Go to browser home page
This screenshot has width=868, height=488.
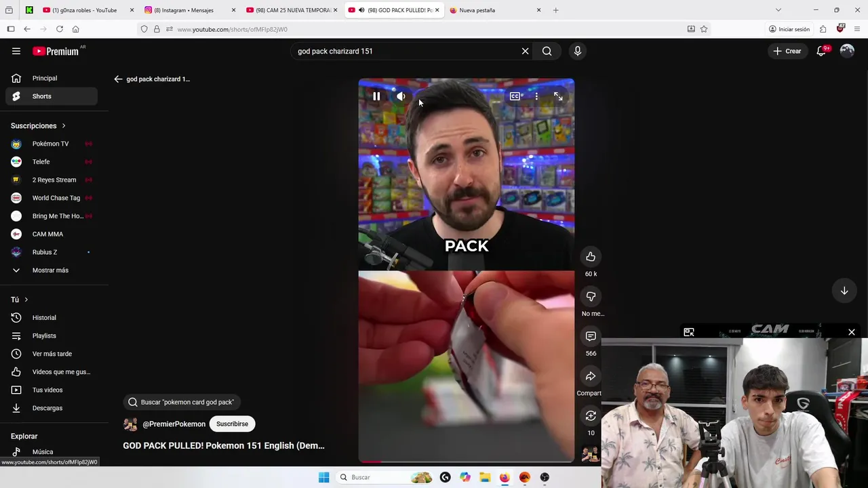tap(75, 29)
